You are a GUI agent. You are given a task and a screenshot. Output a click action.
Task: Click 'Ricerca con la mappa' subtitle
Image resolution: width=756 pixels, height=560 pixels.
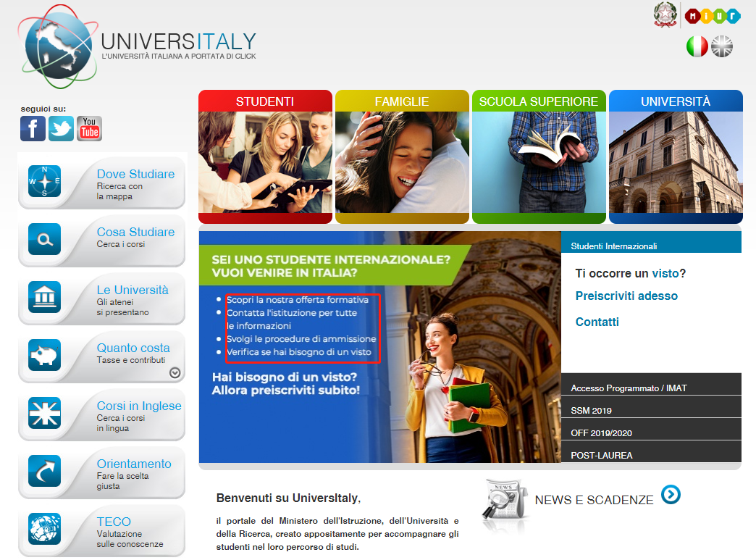pyautogui.click(x=119, y=191)
